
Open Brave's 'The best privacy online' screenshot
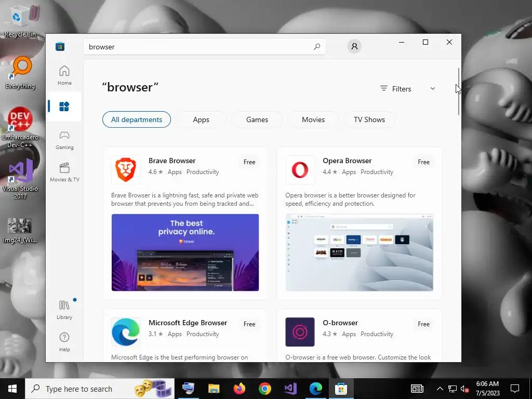(x=185, y=252)
